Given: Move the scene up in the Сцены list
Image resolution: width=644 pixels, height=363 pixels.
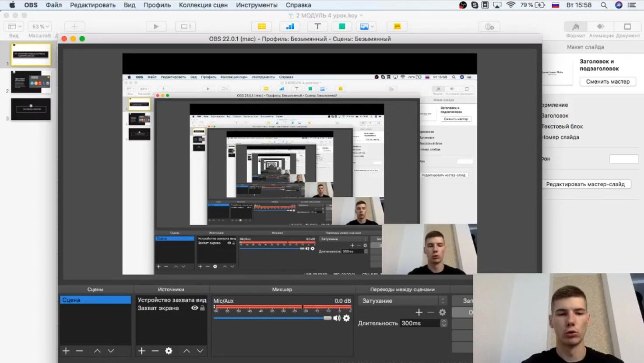Looking at the screenshot, I should coord(97,351).
